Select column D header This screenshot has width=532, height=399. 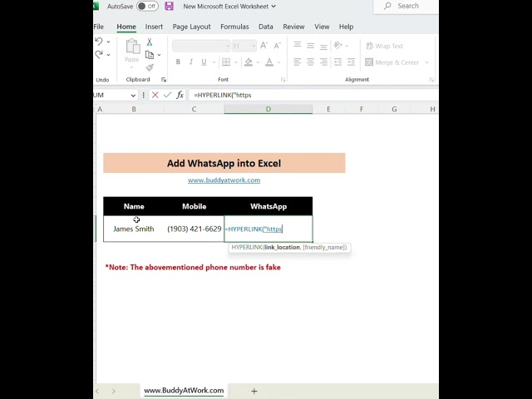click(x=268, y=109)
